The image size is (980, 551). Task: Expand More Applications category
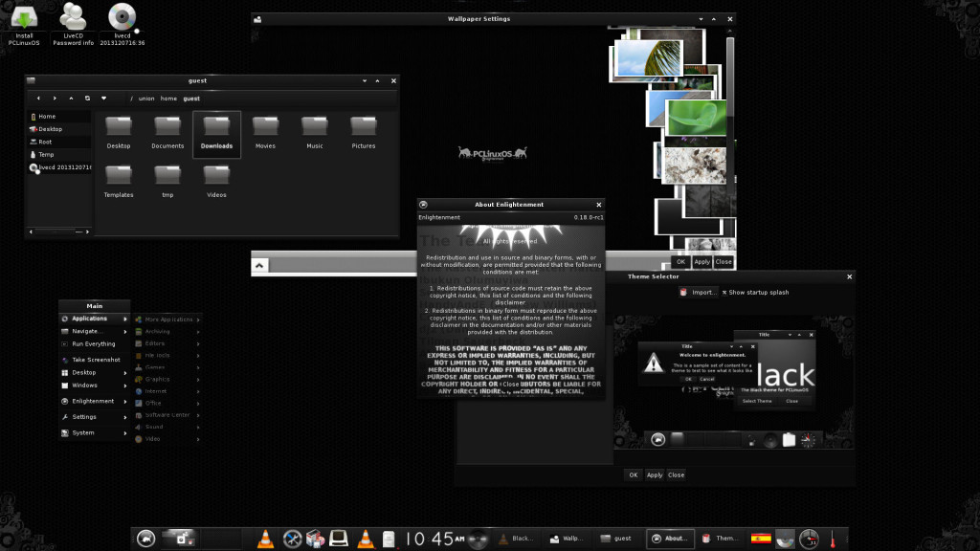click(x=167, y=320)
